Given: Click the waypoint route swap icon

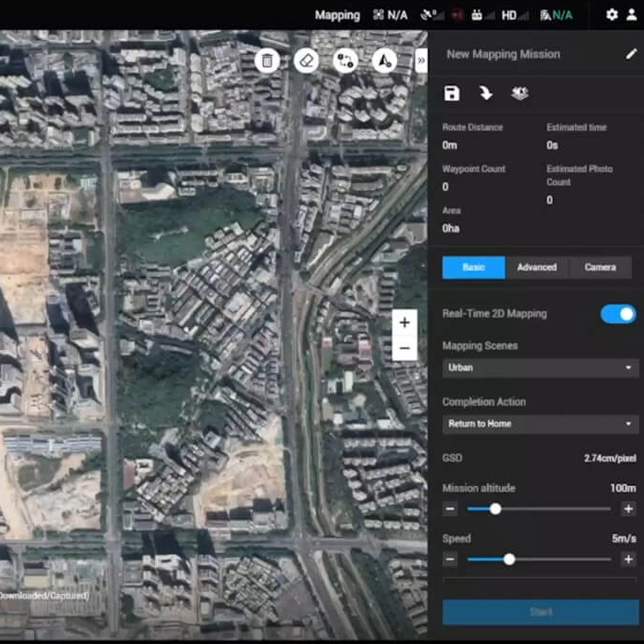Looking at the screenshot, I should (x=345, y=61).
